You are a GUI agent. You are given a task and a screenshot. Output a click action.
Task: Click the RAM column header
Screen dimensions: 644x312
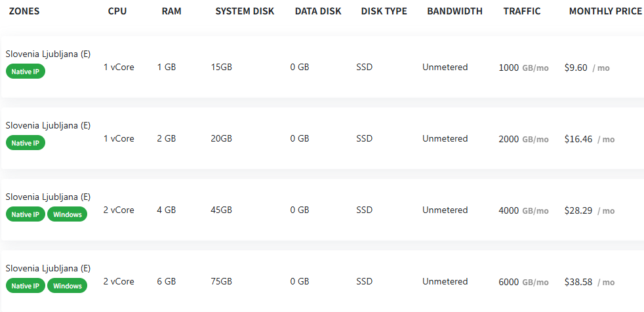(x=171, y=11)
